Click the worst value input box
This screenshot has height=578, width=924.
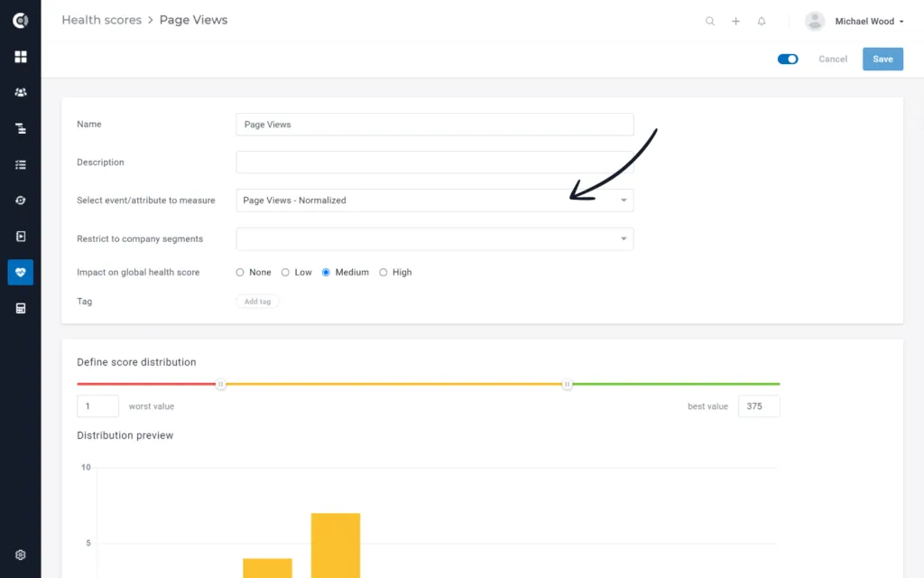pyautogui.click(x=97, y=406)
